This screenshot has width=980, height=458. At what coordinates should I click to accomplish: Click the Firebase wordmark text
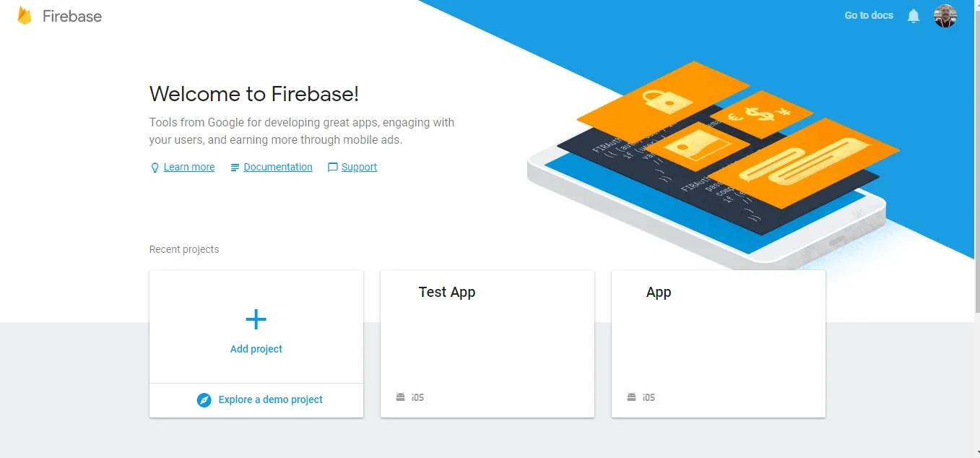click(72, 16)
